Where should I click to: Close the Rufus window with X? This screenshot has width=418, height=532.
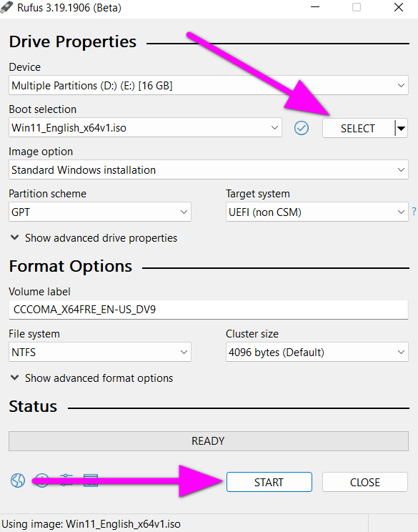point(399,7)
